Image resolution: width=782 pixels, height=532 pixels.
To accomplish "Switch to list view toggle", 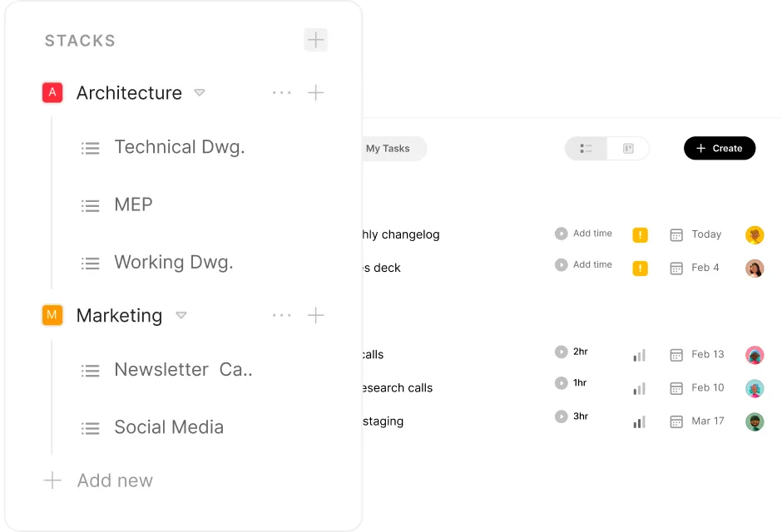I will coord(586,149).
